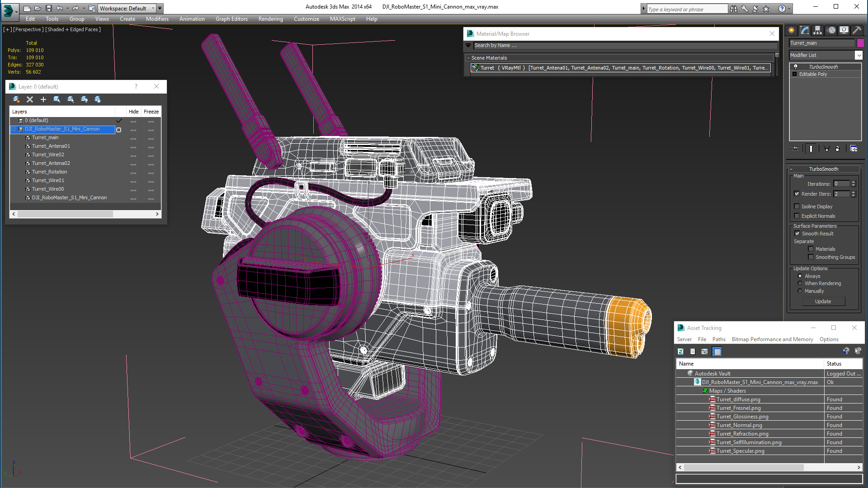This screenshot has width=868, height=488.
Task: Click the Project Folder icon in quick access toolbar
Action: pos(92,8)
